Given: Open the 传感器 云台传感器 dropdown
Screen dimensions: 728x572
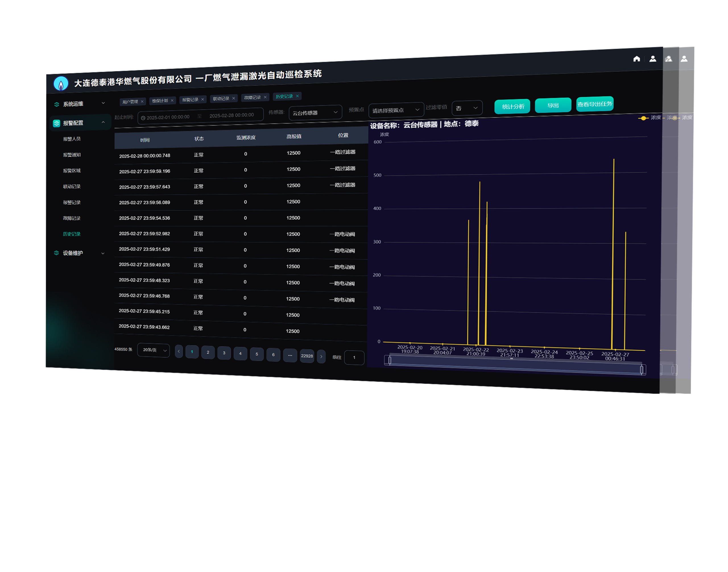Looking at the screenshot, I should (x=315, y=113).
